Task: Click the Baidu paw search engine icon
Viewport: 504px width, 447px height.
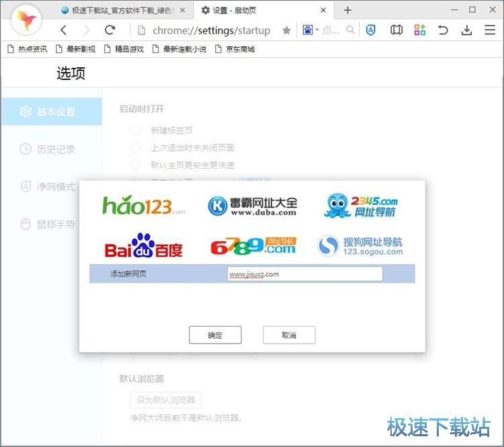Action: [x=308, y=30]
